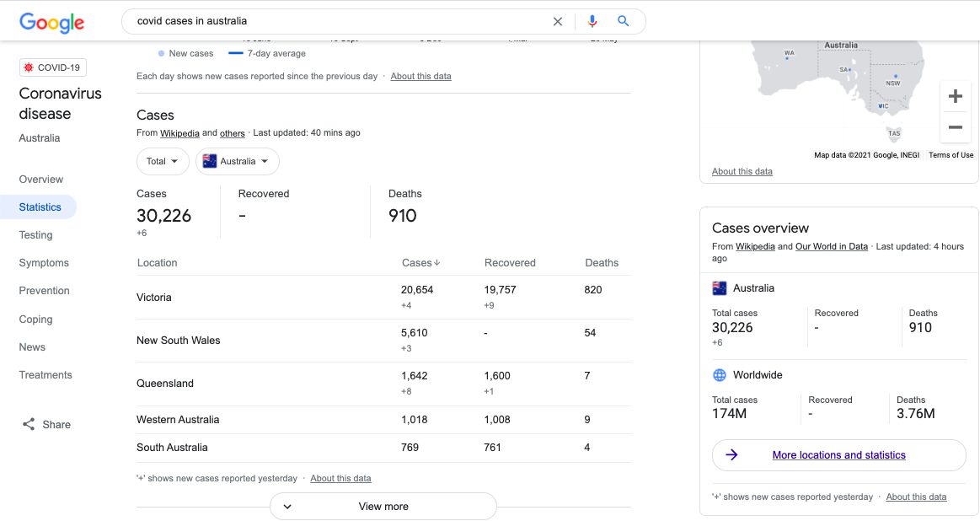Clear the search box with X icon

coord(558,21)
